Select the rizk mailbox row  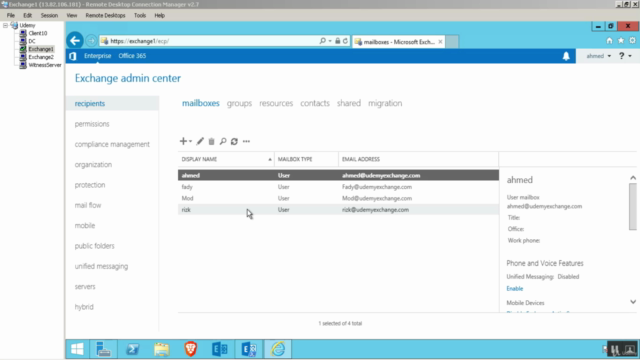[338, 210]
